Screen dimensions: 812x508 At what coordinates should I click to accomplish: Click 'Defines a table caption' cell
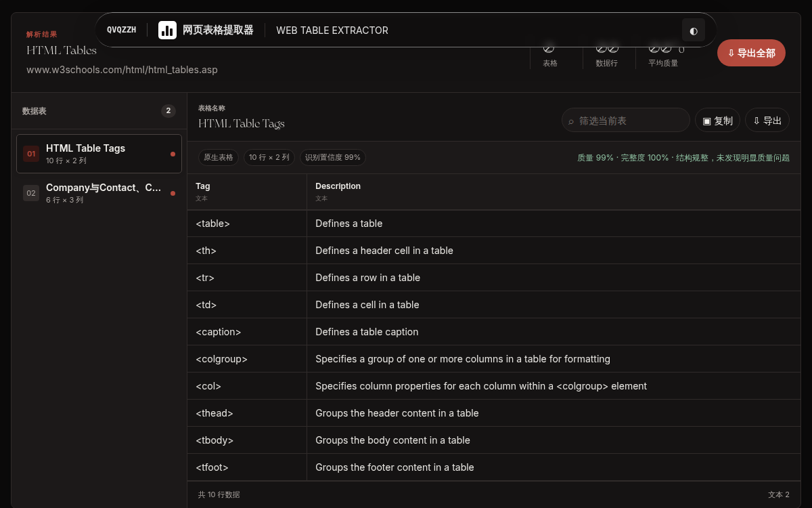554,332
